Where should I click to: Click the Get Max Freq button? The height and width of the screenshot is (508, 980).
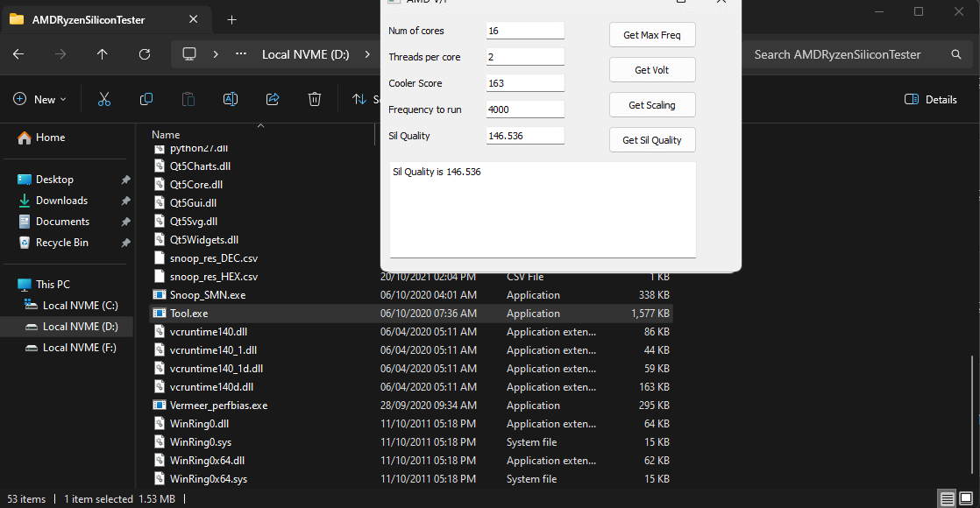tap(652, 35)
